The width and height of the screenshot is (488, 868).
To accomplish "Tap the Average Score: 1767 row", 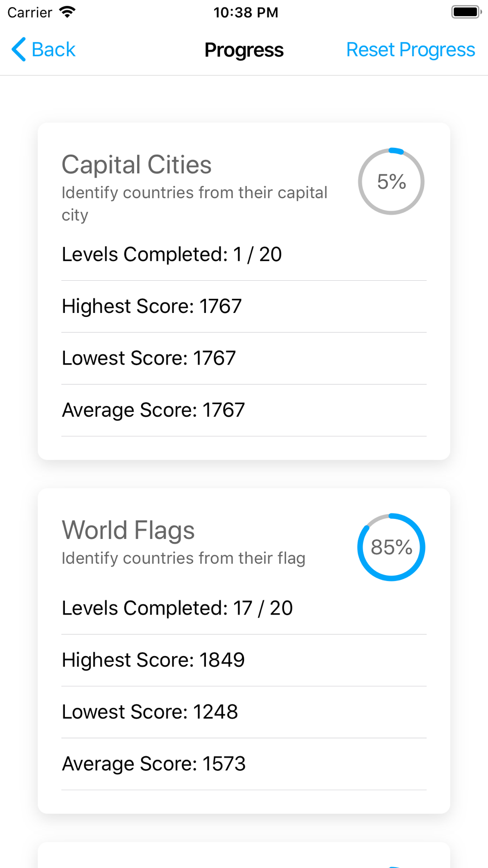I will click(244, 410).
